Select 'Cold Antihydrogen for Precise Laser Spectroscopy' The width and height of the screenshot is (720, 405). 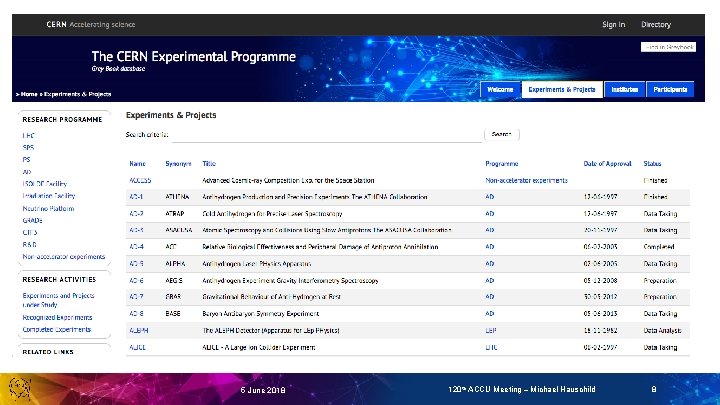pos(272,214)
